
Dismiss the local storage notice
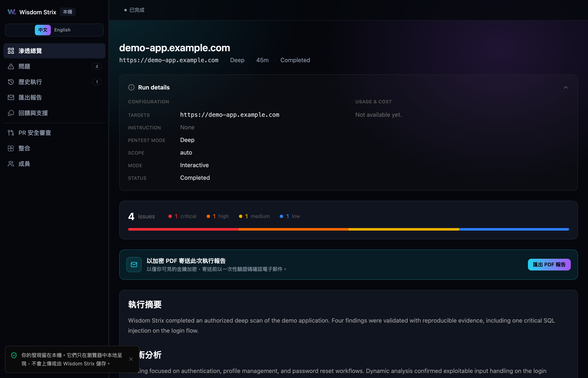[131, 359]
